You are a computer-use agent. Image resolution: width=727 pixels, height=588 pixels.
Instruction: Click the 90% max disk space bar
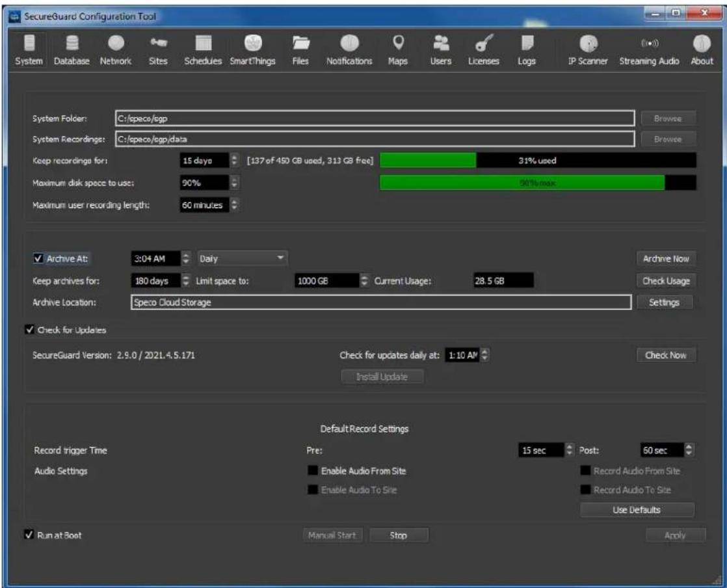538,183
